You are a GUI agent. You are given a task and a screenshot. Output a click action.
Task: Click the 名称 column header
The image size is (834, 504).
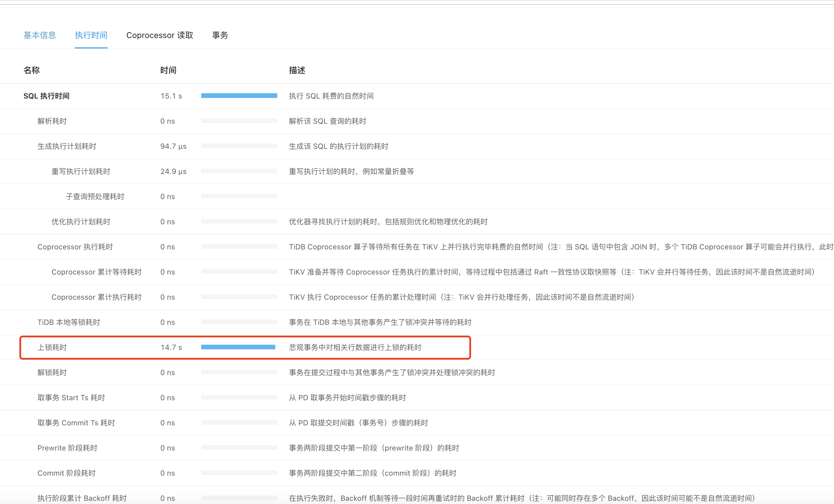(x=32, y=70)
